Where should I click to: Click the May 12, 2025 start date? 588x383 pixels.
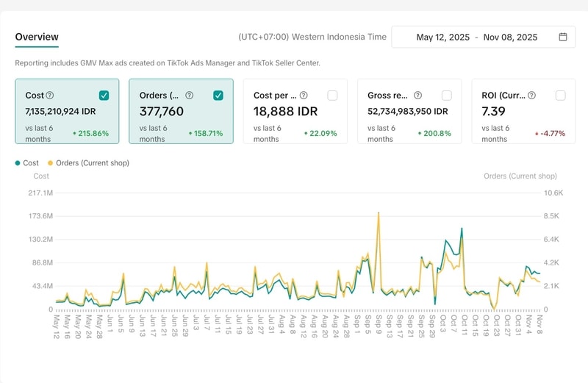pos(442,37)
